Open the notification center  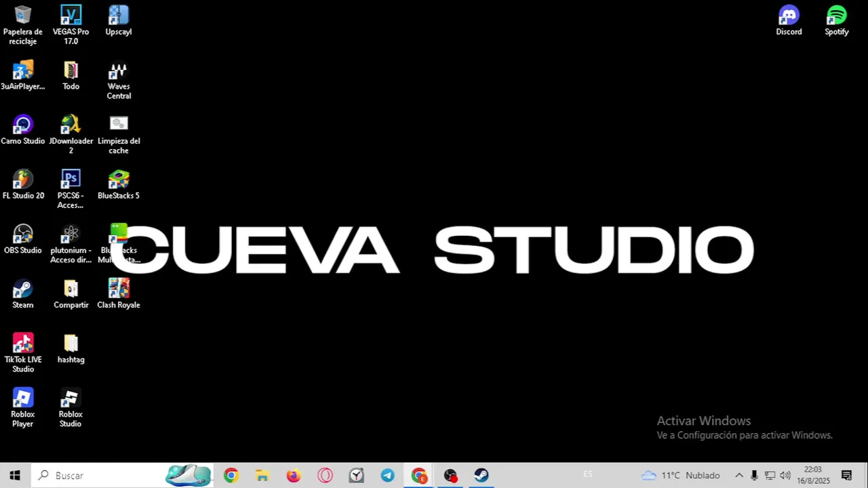coord(846,475)
